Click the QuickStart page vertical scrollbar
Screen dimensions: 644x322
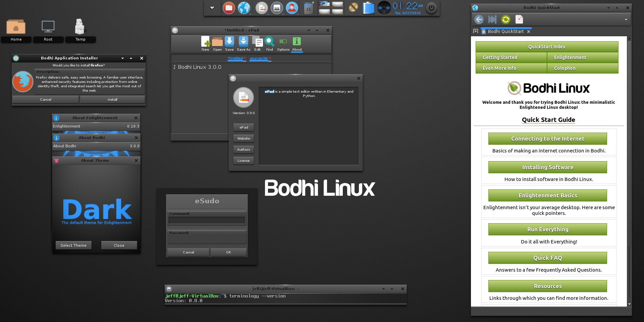tap(629, 168)
